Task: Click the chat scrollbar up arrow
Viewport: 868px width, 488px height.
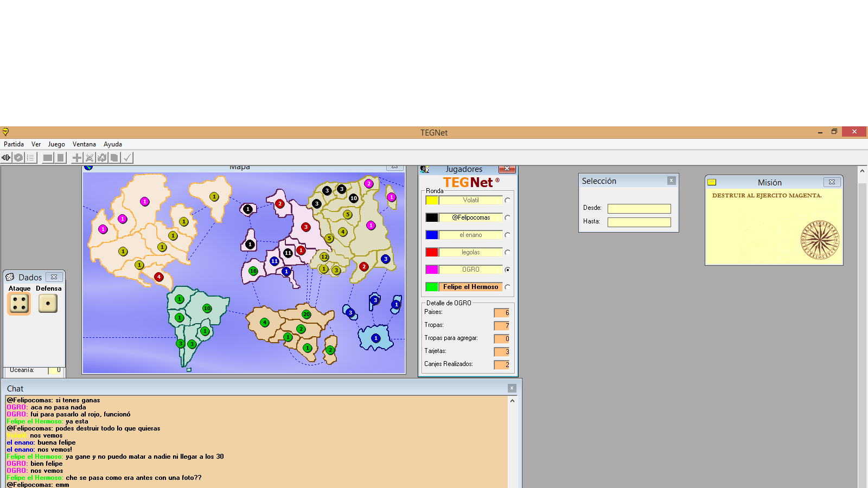Action: point(512,401)
